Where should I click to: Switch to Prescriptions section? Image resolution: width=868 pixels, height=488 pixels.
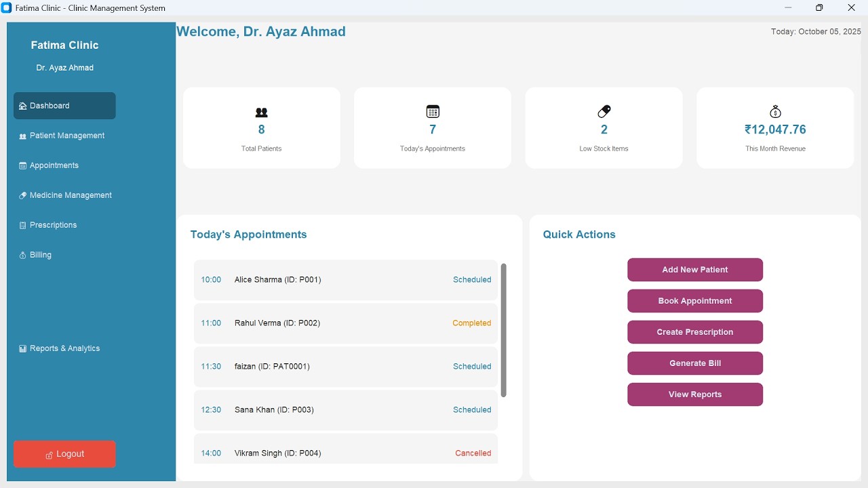coord(64,225)
